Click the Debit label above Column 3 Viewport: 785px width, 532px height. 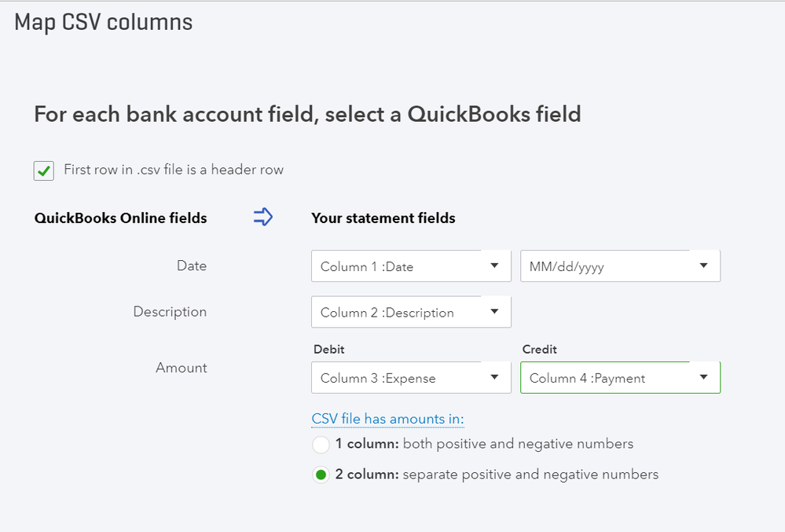tap(328, 349)
